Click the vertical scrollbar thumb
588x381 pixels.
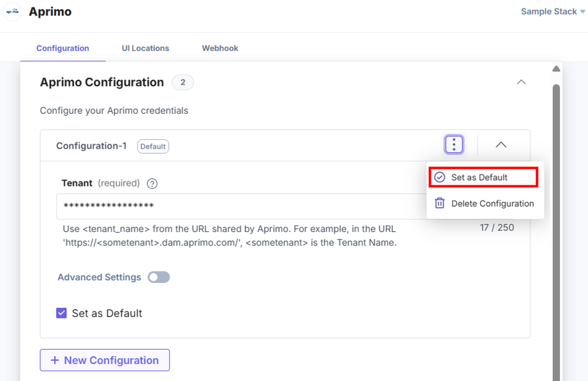(556, 232)
